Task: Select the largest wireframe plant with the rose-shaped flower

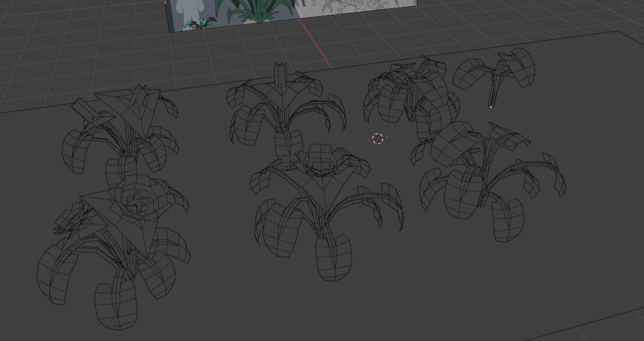Action: 114,251
